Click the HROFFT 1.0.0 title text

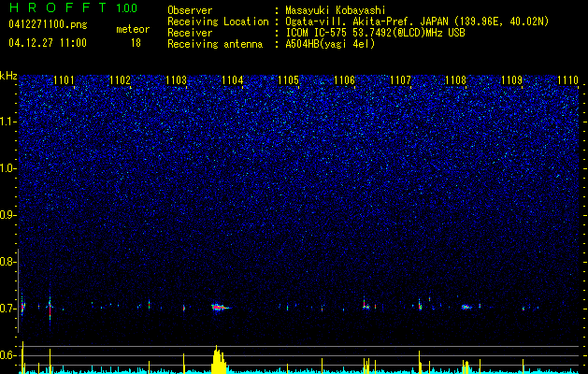[x=74, y=7]
